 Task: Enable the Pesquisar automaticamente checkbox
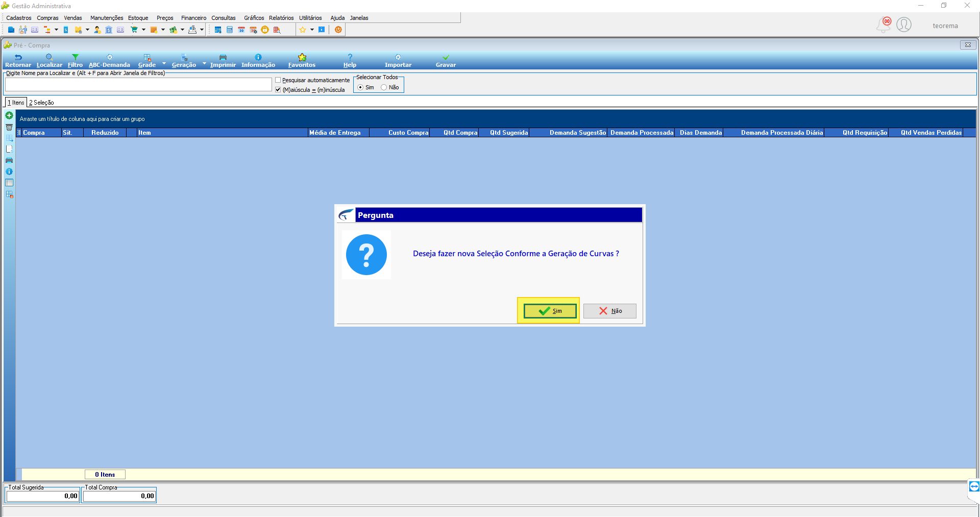[x=278, y=80]
